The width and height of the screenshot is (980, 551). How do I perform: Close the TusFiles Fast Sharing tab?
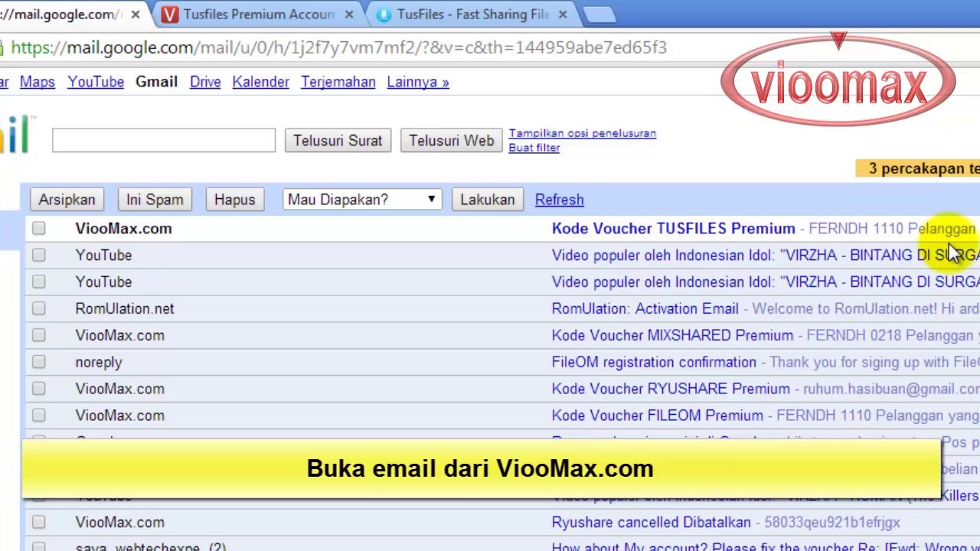563,14
